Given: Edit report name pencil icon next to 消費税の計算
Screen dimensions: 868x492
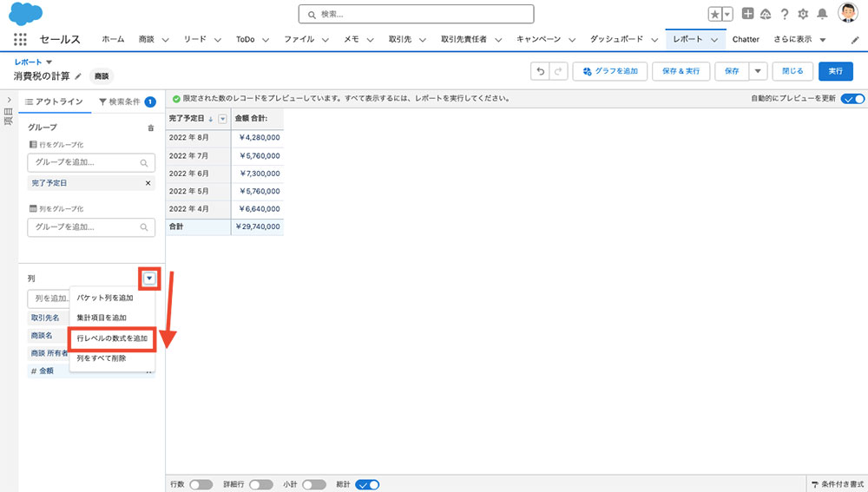Looking at the screenshot, I should pyautogui.click(x=78, y=76).
